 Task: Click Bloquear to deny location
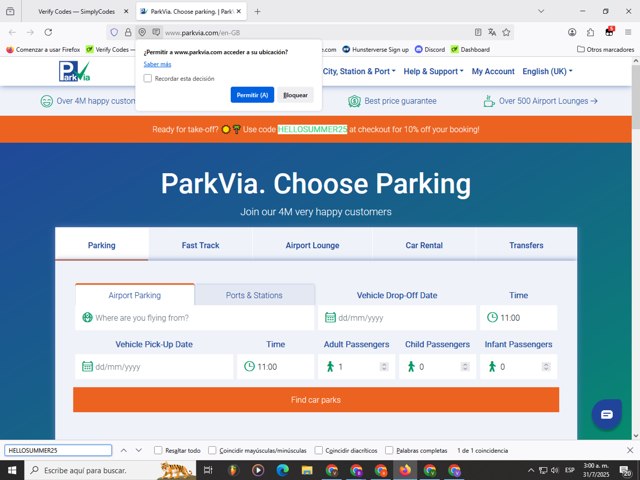(295, 95)
